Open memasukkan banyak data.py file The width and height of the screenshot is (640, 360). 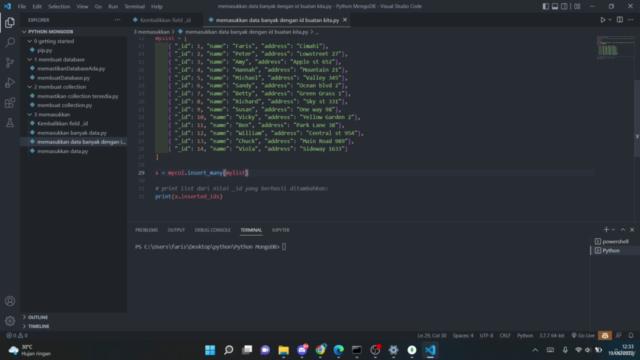pyautogui.click(x=73, y=133)
